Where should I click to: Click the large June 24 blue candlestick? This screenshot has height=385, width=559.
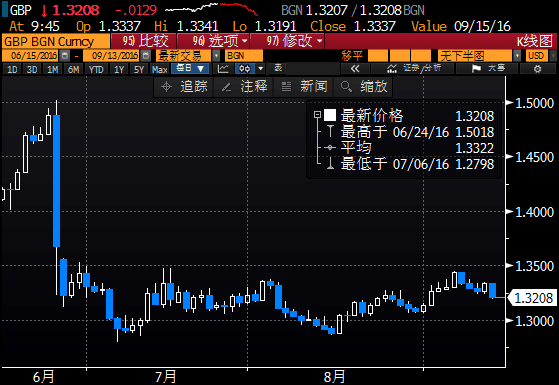(x=56, y=181)
